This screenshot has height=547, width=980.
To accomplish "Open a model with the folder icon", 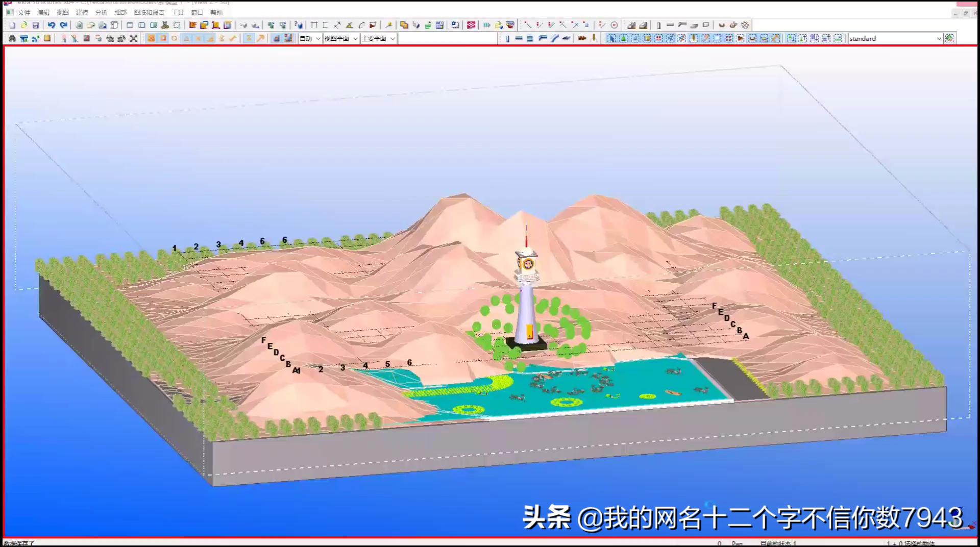I will point(25,24).
